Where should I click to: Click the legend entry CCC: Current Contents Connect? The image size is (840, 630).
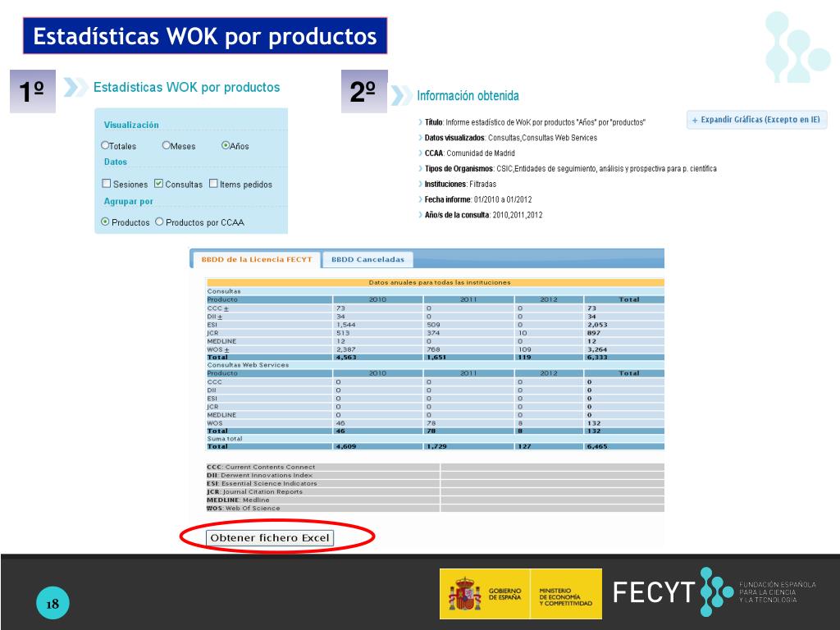click(261, 467)
